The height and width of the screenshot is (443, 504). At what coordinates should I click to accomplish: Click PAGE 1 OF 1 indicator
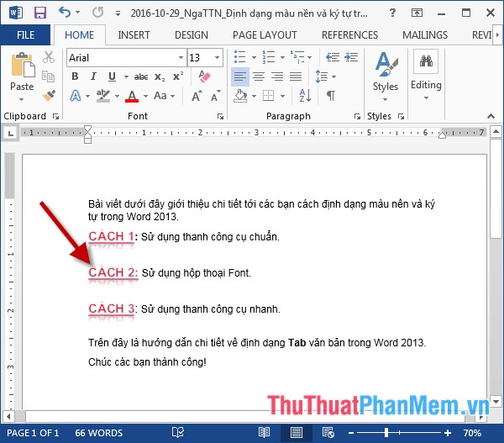(33, 433)
